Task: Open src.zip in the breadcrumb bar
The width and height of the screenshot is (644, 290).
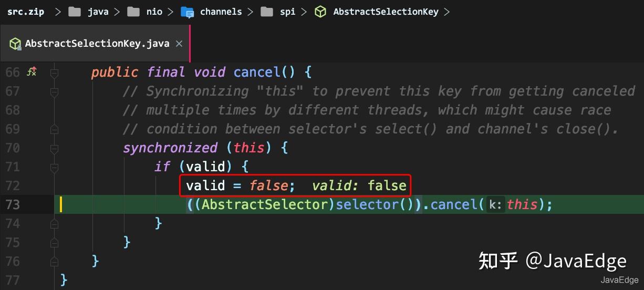Action: pos(26,12)
